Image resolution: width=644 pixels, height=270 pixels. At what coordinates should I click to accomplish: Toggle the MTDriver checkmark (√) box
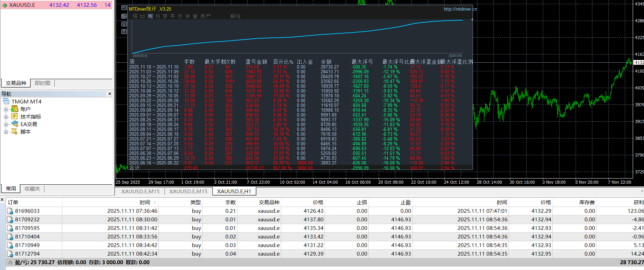[x=124, y=24]
